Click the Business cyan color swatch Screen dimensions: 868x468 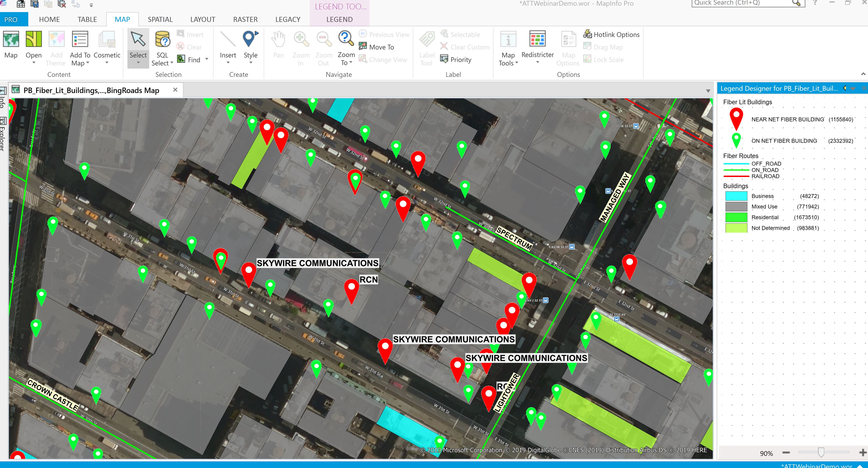coord(736,196)
